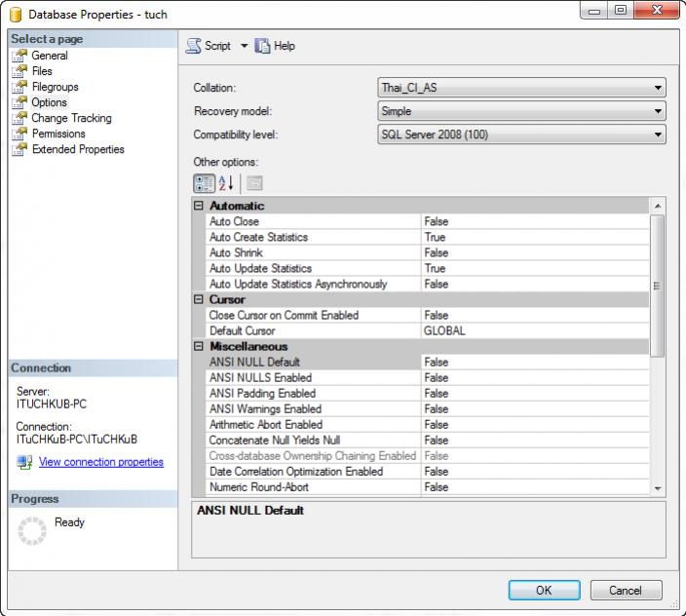
Task: Select the Auto Shrink row
Action: point(427,252)
